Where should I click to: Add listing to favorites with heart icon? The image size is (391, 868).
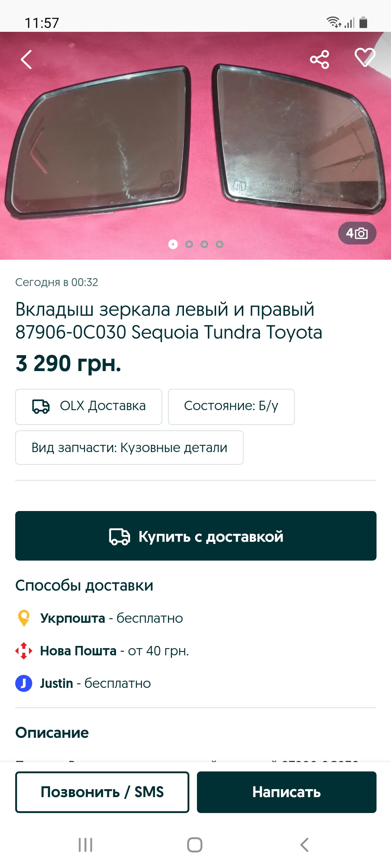click(365, 57)
